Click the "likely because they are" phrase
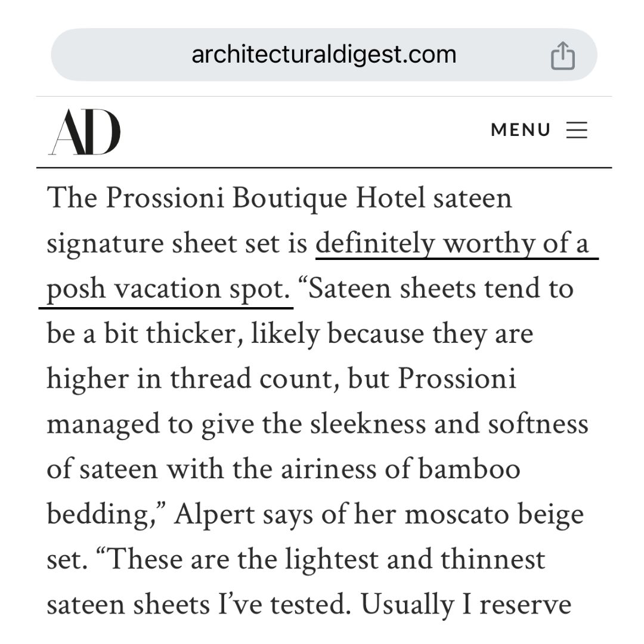644x644 pixels. point(392,333)
